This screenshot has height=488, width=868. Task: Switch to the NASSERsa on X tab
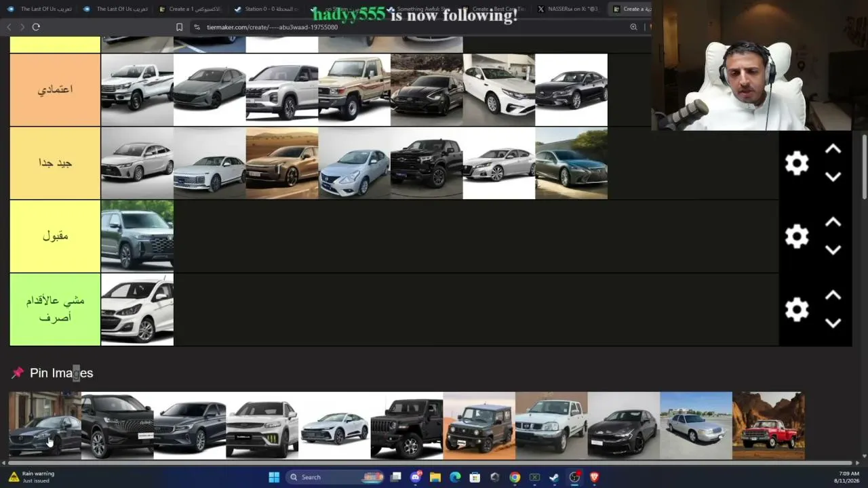pos(569,9)
